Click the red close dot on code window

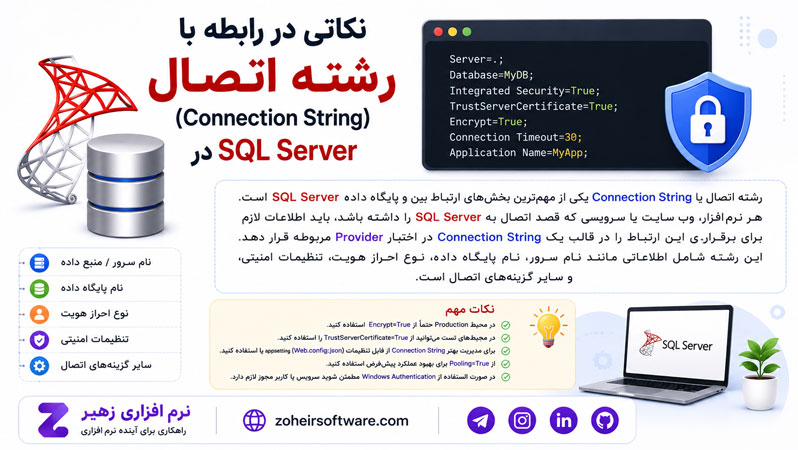coord(438,32)
